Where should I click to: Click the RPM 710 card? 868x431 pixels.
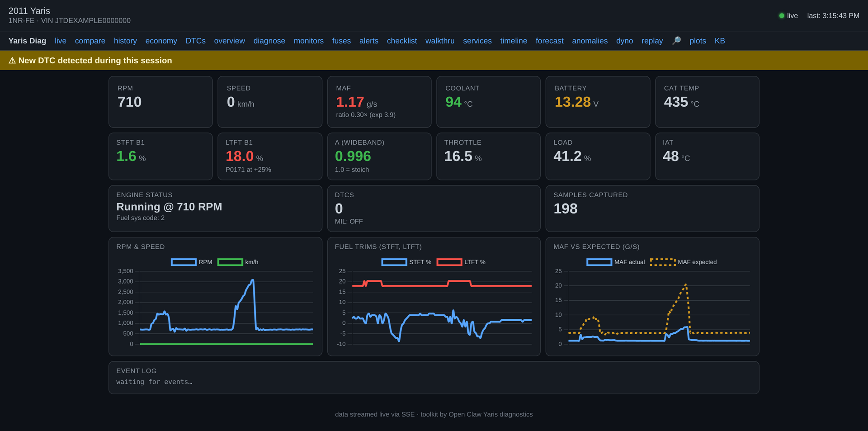[160, 102]
